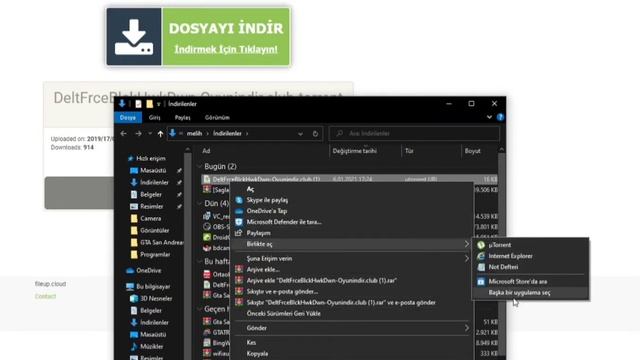Click the Quick Access properties toolbar icon
This screenshot has width=640, height=360.
pos(138,104)
